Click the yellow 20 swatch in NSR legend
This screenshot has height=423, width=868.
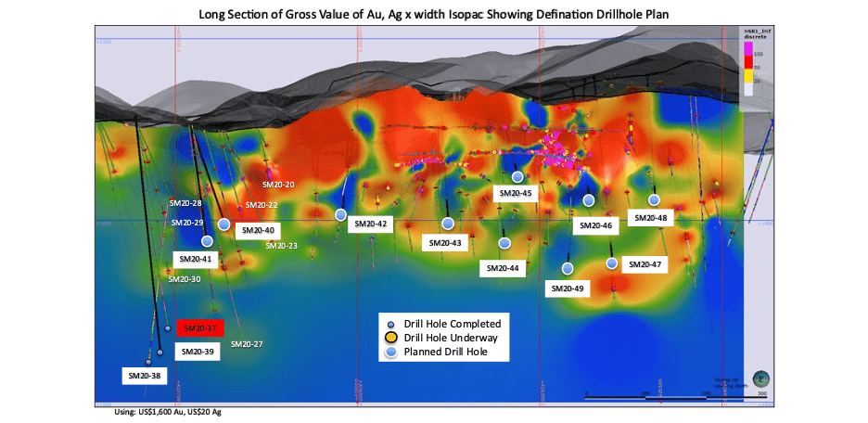pyautogui.click(x=747, y=75)
